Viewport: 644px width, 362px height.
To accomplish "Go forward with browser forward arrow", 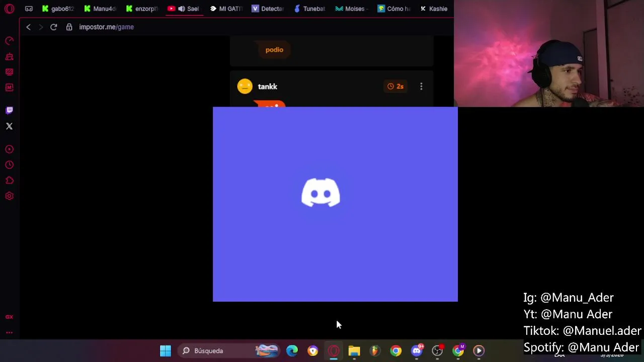I will 41,27.
